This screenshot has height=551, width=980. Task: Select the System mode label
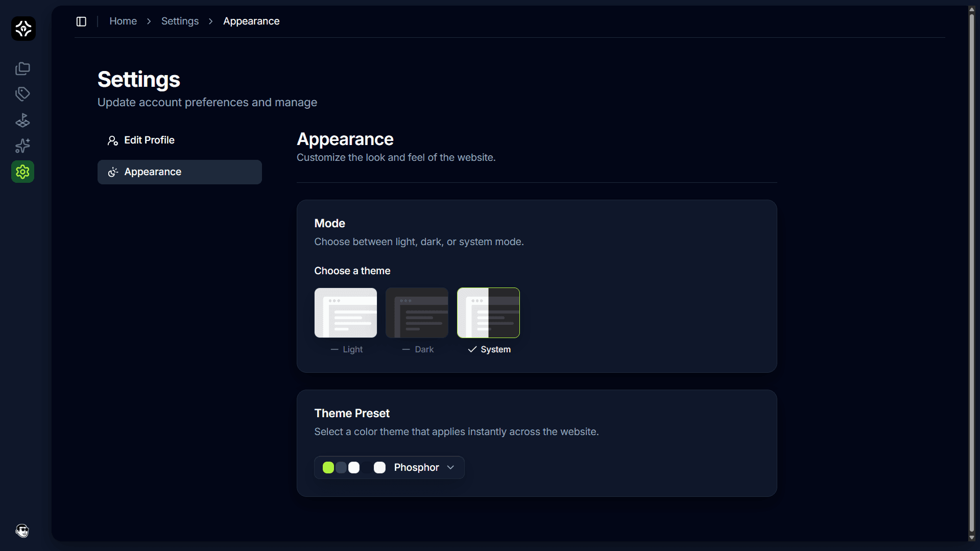(495, 350)
